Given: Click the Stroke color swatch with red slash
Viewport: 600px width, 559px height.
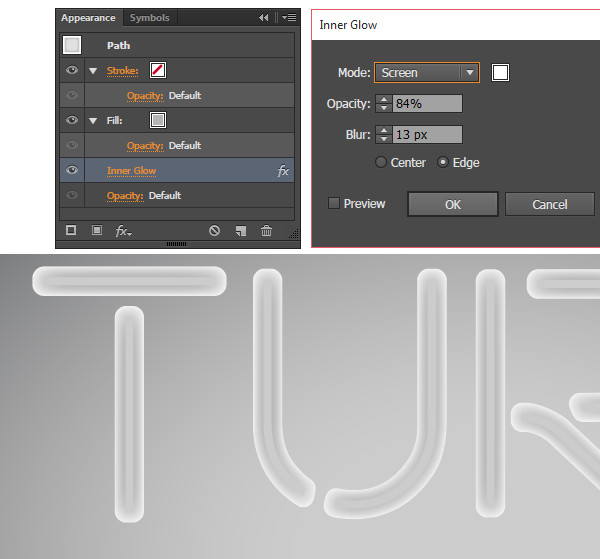Looking at the screenshot, I should (158, 70).
